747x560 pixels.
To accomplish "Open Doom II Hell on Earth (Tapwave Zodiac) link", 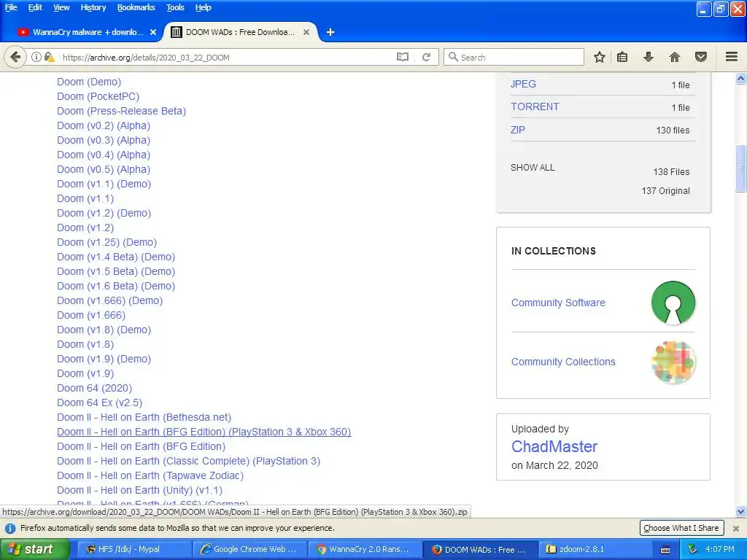I will click(x=150, y=475).
